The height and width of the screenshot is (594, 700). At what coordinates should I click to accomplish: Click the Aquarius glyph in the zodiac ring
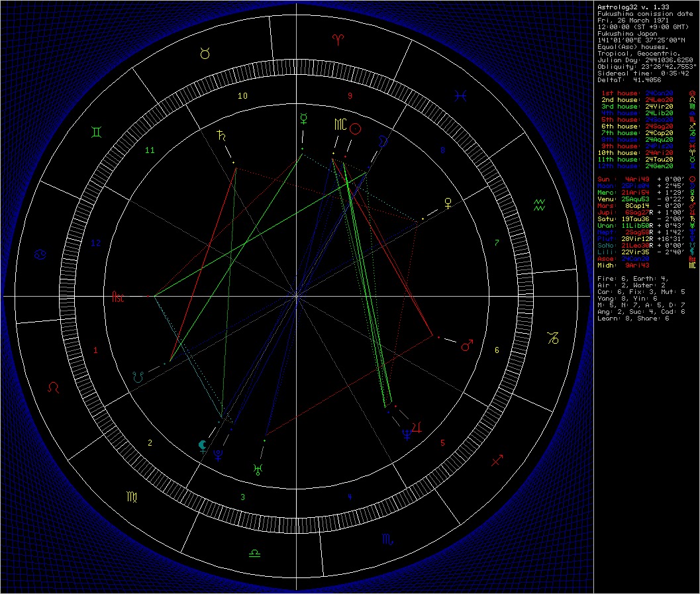click(x=539, y=205)
